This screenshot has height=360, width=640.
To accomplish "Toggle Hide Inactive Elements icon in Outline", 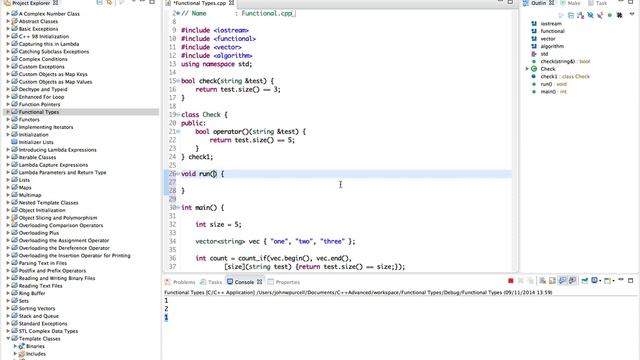I will click(x=620, y=15).
